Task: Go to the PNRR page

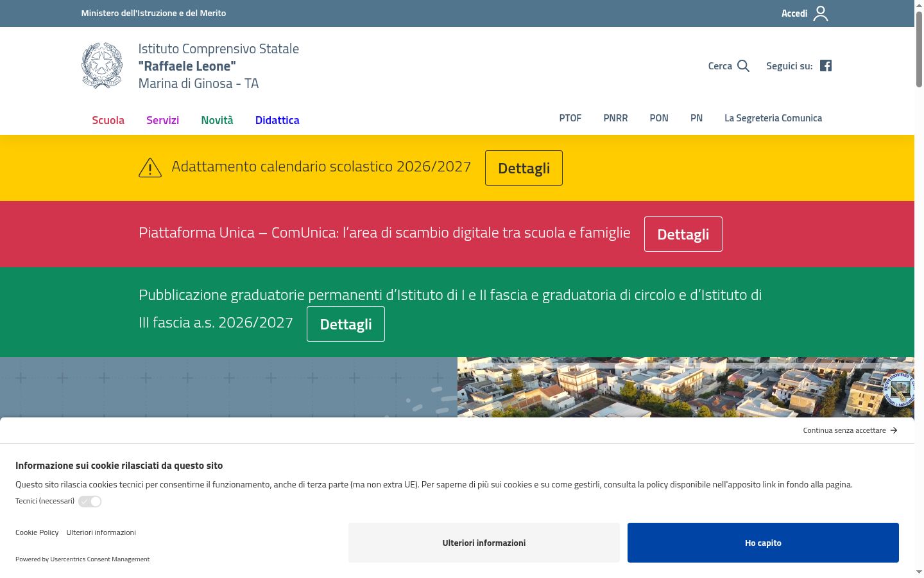Action: tap(615, 118)
